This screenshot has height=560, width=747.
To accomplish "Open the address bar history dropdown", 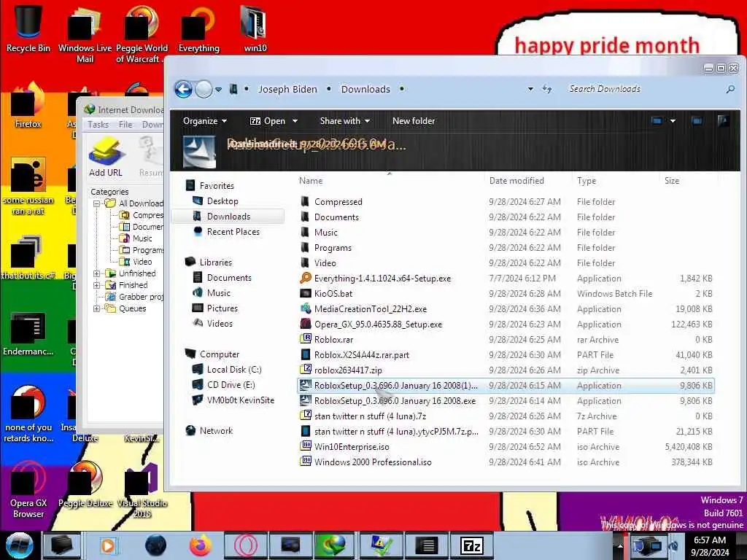I will pyautogui.click(x=530, y=89).
